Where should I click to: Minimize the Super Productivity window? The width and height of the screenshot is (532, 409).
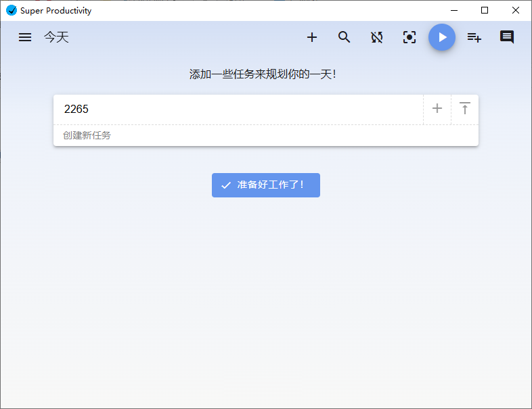click(453, 10)
